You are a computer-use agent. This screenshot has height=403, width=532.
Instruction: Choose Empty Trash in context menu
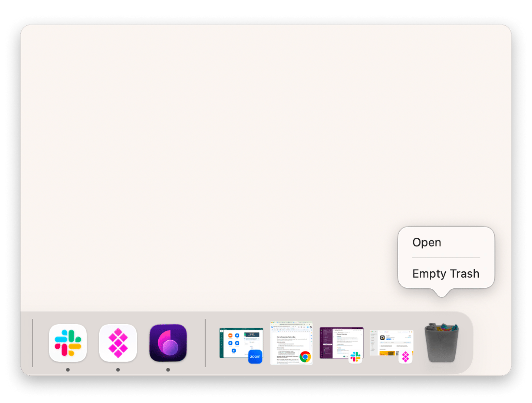click(446, 273)
